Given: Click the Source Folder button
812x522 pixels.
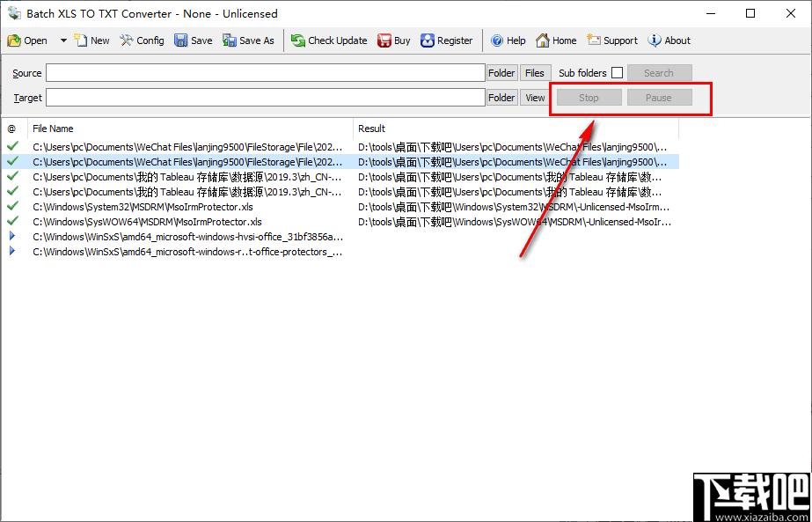Looking at the screenshot, I should [501, 73].
